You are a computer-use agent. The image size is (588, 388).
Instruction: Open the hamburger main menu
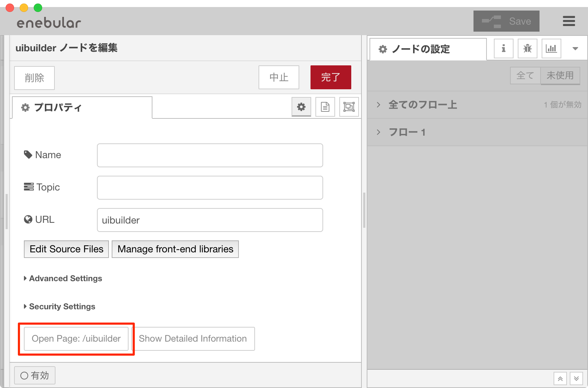point(569,21)
